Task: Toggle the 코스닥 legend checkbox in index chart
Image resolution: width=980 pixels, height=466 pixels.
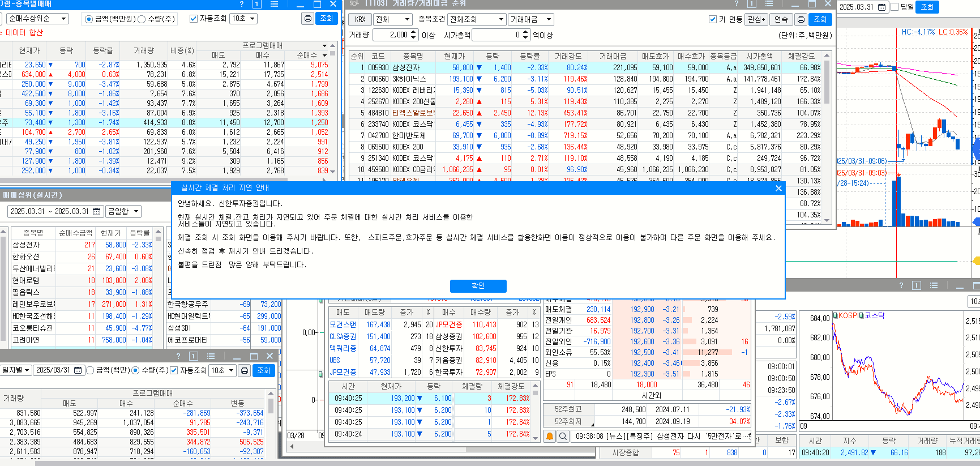Action: [x=861, y=315]
